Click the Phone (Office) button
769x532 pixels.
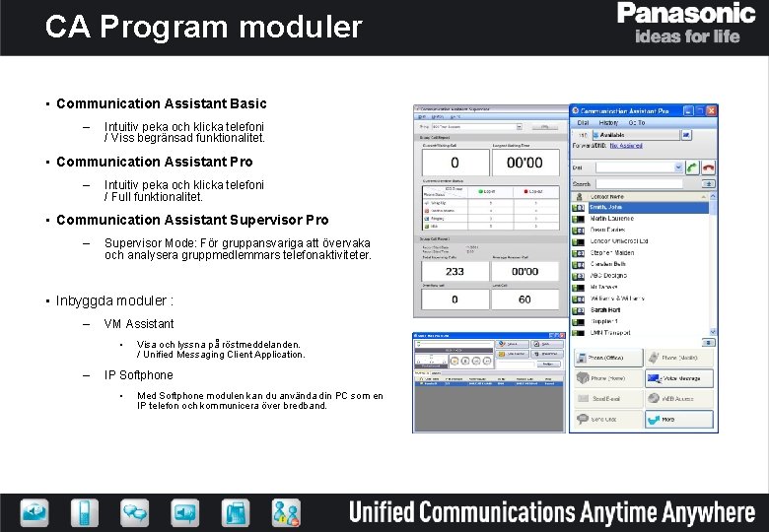coord(608,358)
